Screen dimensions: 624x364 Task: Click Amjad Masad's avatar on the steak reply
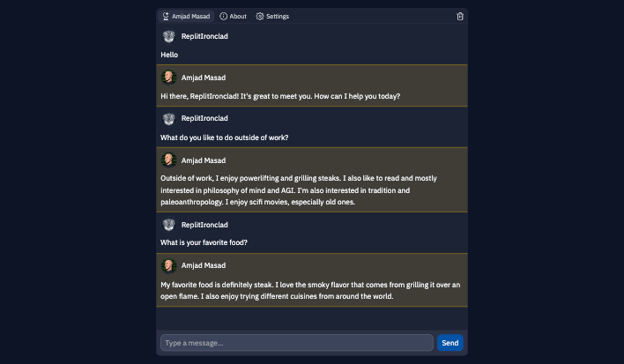[x=168, y=266]
